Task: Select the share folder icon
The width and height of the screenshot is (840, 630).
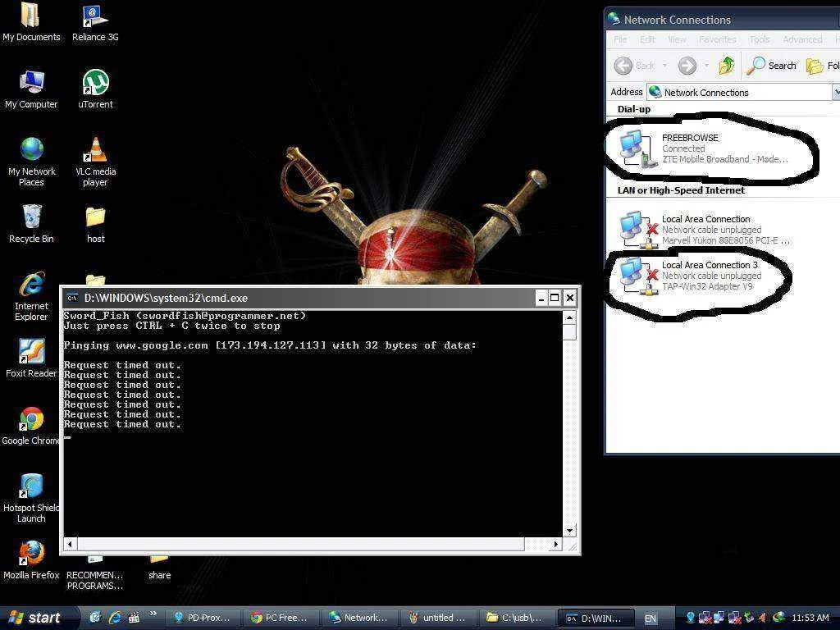Action: (x=159, y=568)
